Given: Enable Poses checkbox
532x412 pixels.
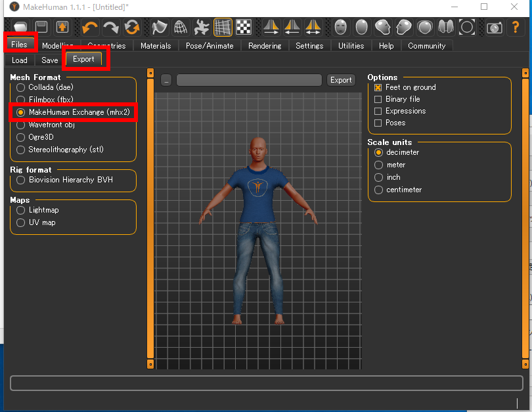Looking at the screenshot, I should click(390, 123).
